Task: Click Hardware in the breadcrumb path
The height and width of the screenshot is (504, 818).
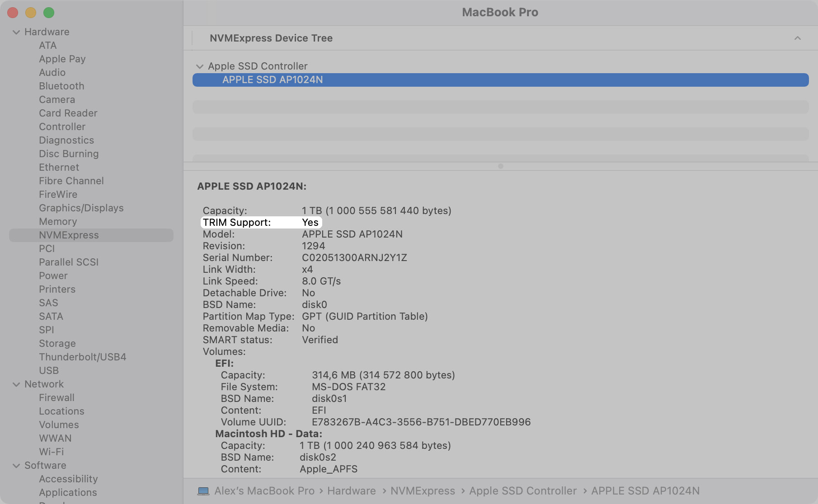Action: click(x=351, y=490)
